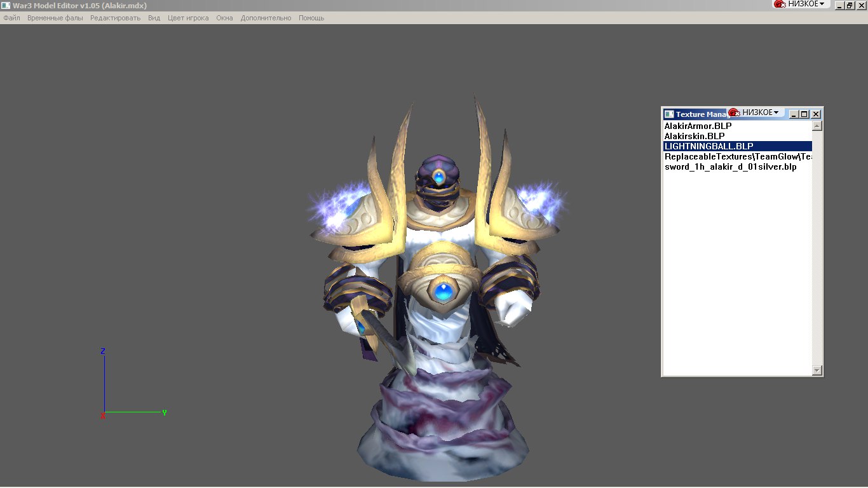Open the Цвет игрока menu
The width and height of the screenshot is (868, 488).
tap(188, 18)
